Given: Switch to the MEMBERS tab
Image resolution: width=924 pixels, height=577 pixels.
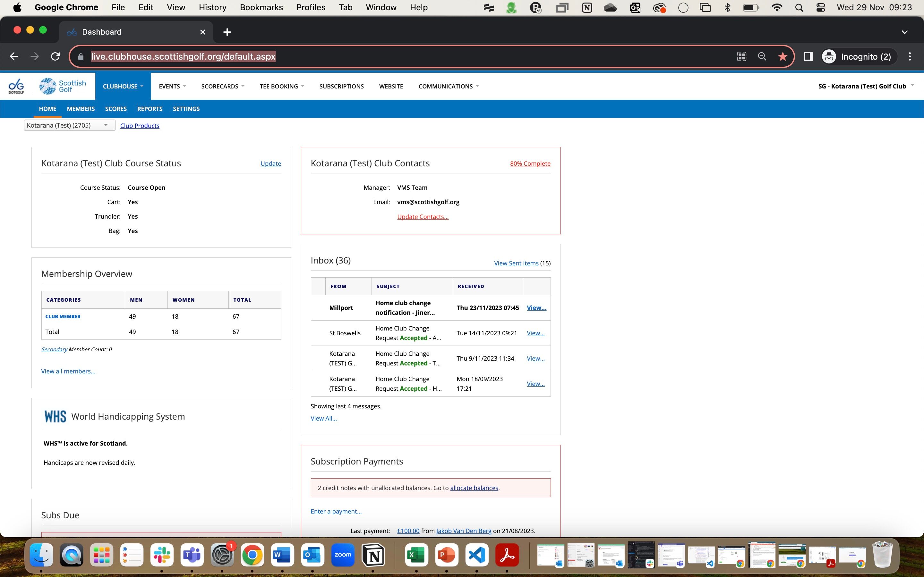Looking at the screenshot, I should click(81, 109).
